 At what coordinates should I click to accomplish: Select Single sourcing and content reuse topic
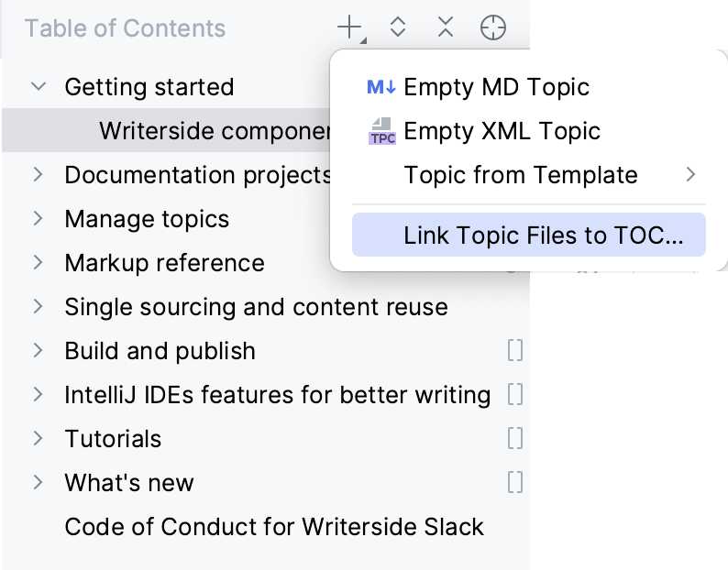pyautogui.click(x=256, y=307)
